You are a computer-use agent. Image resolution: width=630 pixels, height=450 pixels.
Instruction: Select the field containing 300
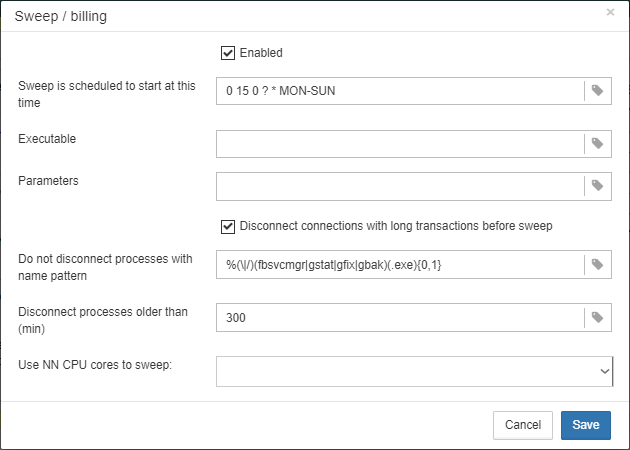400,317
